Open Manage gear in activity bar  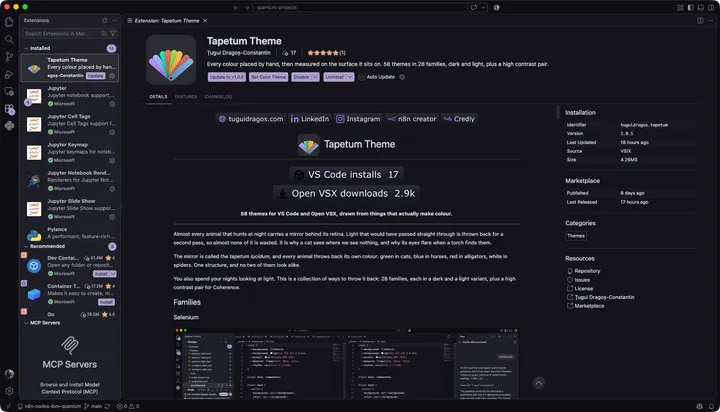pos(9,391)
